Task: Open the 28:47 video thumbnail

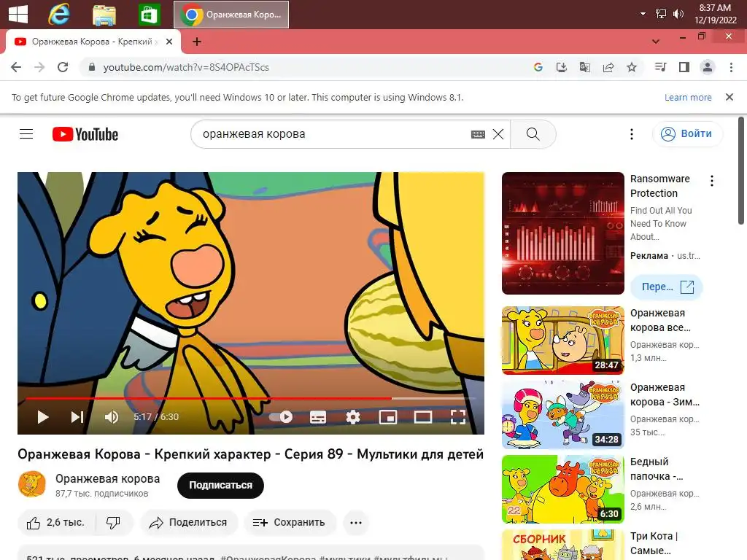Action: click(562, 341)
